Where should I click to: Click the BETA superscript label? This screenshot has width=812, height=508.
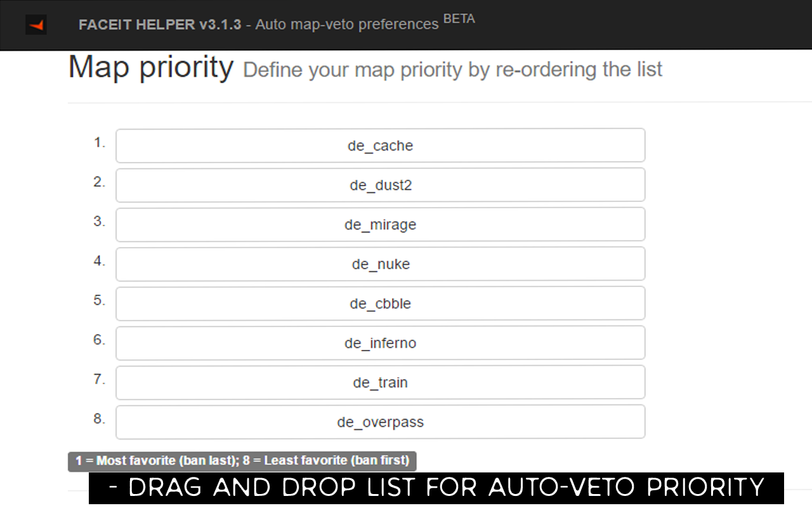[x=459, y=19]
